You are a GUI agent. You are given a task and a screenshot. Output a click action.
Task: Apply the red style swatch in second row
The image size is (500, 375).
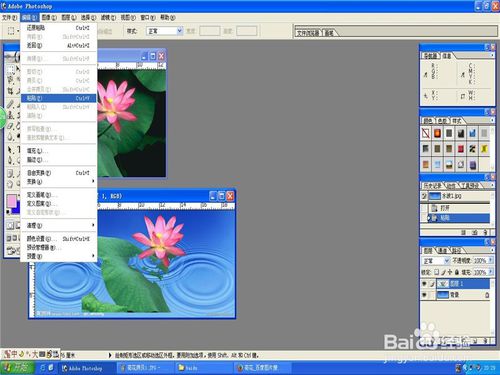(461, 149)
